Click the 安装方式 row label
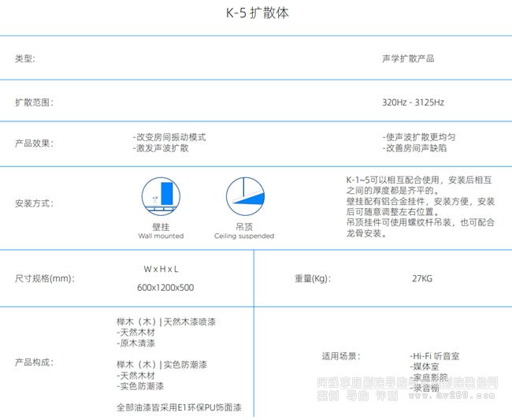Screen dimensions: 512x420 point(34,203)
